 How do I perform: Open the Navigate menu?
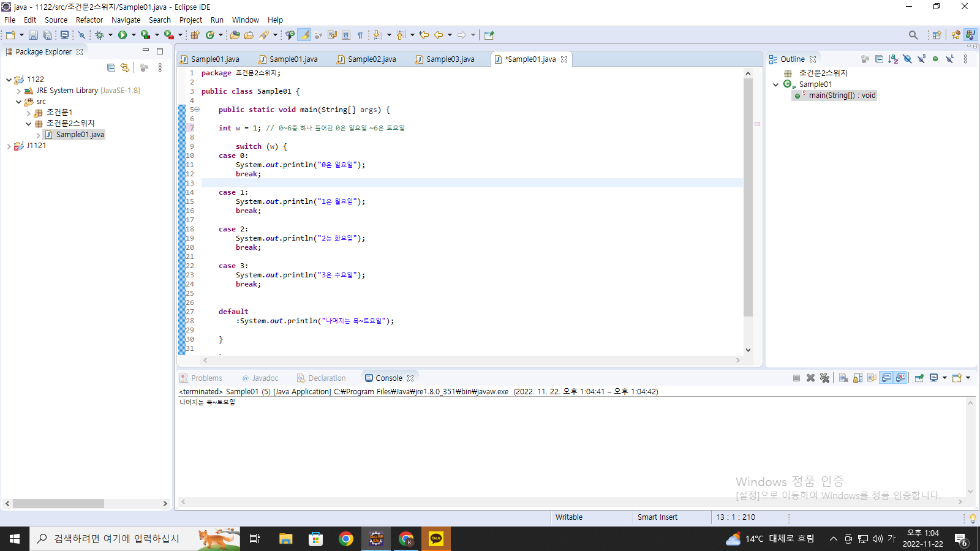click(x=126, y=20)
